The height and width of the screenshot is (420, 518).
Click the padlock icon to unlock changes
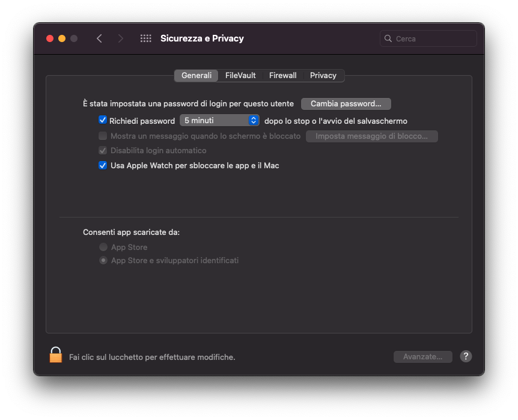(x=56, y=355)
